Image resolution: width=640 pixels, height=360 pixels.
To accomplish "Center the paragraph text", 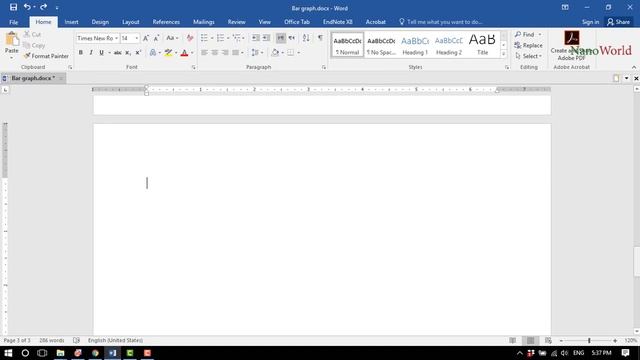I will [215, 53].
